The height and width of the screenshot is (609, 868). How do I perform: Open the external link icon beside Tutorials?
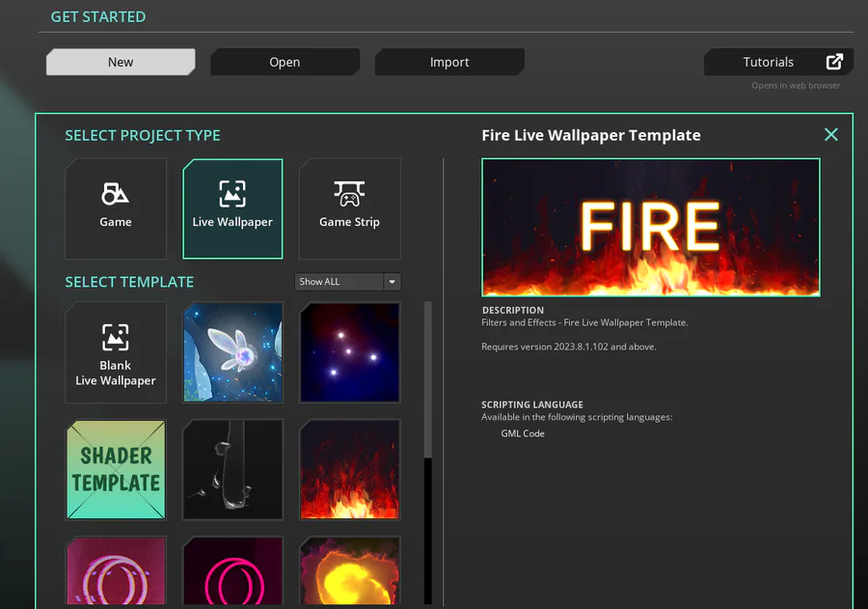(x=834, y=62)
